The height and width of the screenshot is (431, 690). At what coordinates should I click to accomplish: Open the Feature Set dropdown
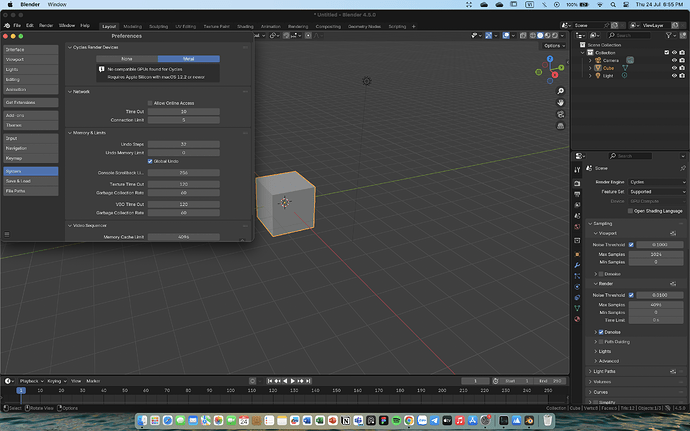657,192
